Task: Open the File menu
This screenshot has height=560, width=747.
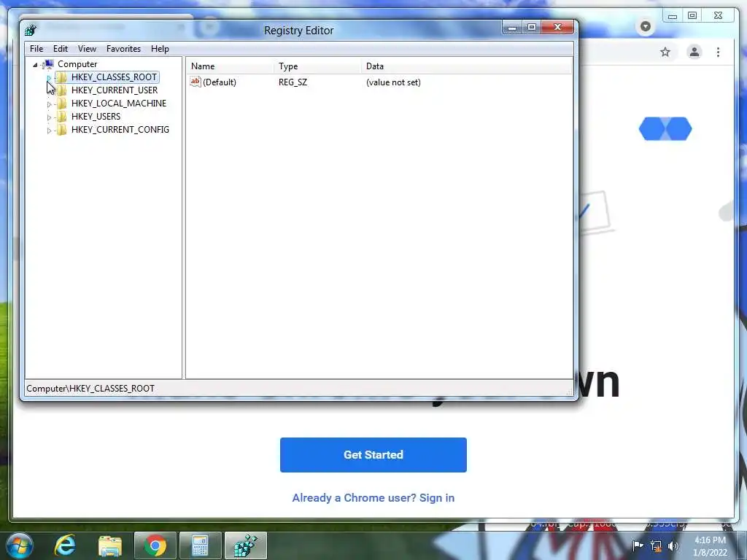Action: tap(36, 49)
